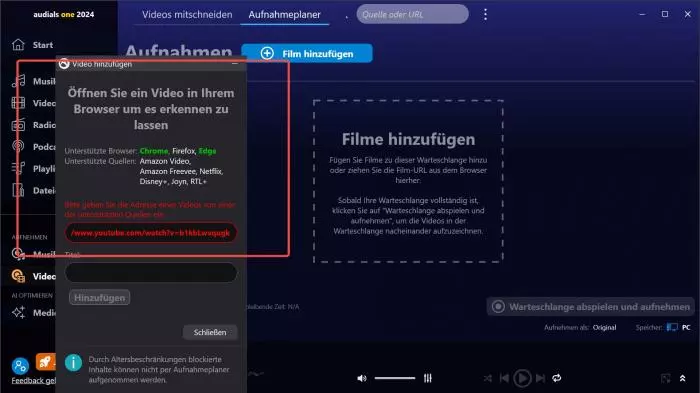This screenshot has width=700, height=393.
Task: Open the Feedback geben link
Action: click(33, 380)
